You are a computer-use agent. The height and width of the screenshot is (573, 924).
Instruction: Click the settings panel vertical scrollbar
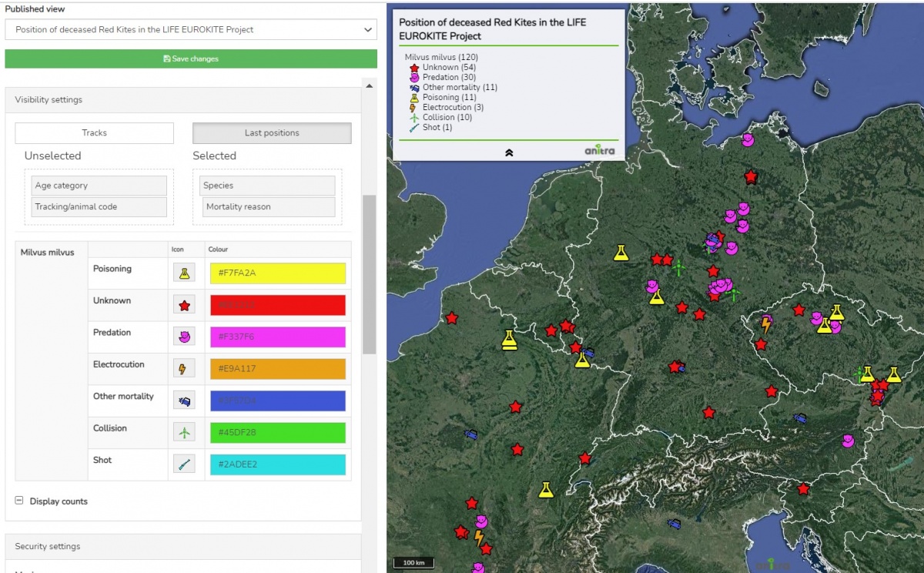pyautogui.click(x=369, y=273)
